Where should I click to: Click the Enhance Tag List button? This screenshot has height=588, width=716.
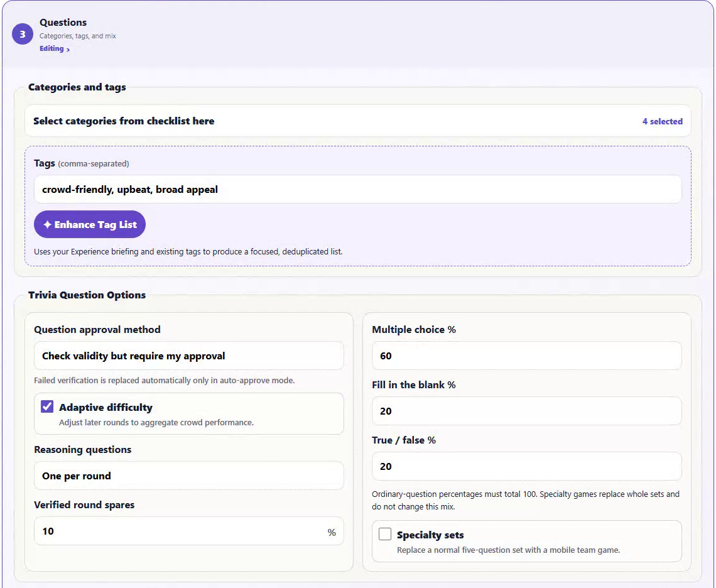click(90, 224)
